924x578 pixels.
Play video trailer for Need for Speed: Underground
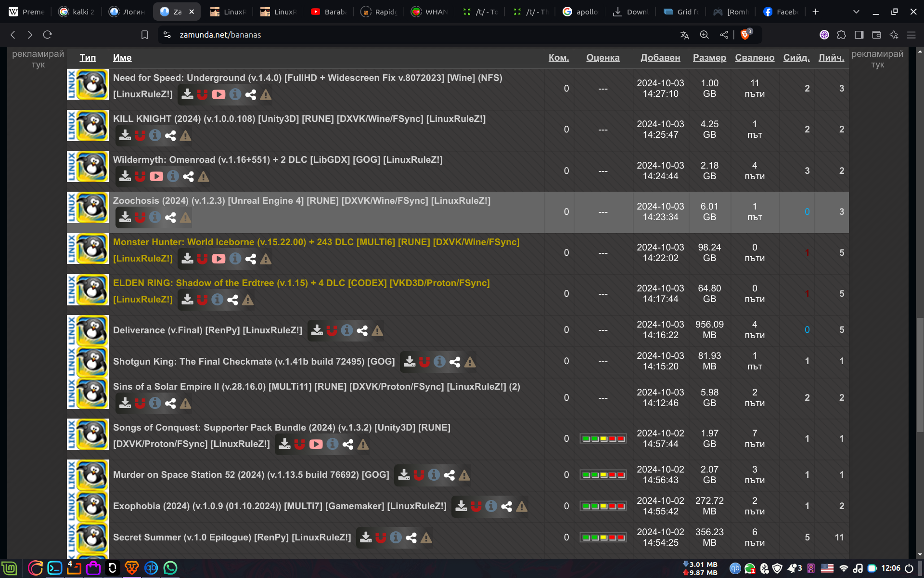pyautogui.click(x=218, y=94)
